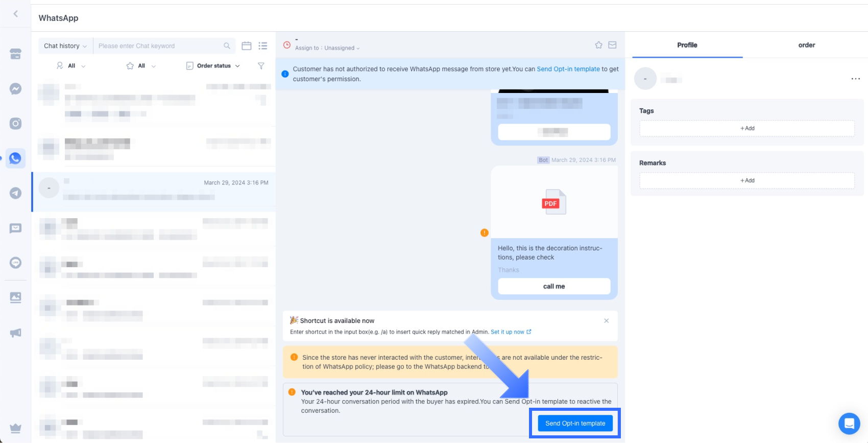Image resolution: width=868 pixels, height=443 pixels.
Task: Expand the Chat history dropdown
Action: coord(66,46)
